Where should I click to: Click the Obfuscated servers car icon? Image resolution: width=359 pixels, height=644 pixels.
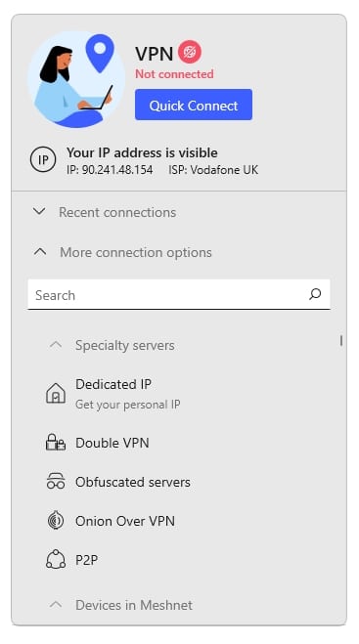(x=56, y=482)
